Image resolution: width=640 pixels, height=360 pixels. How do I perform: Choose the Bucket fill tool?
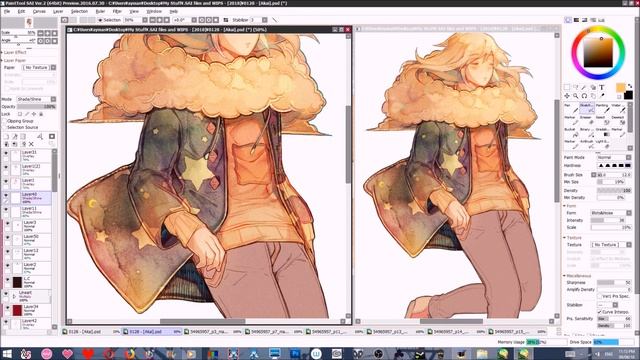click(571, 132)
